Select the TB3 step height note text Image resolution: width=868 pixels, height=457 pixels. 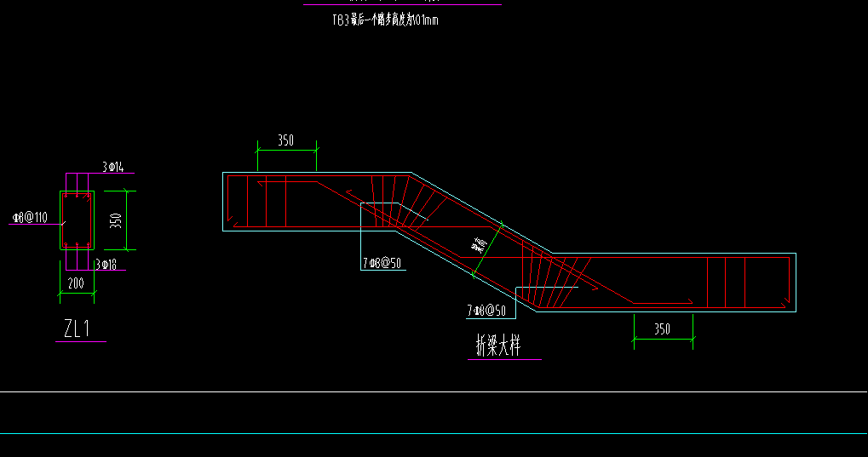pos(385,20)
